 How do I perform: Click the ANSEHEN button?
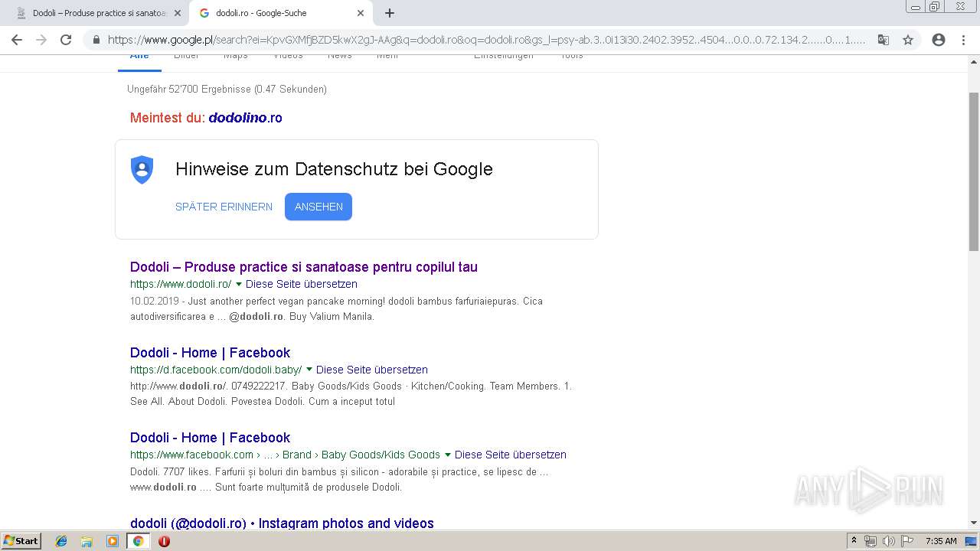(x=318, y=207)
